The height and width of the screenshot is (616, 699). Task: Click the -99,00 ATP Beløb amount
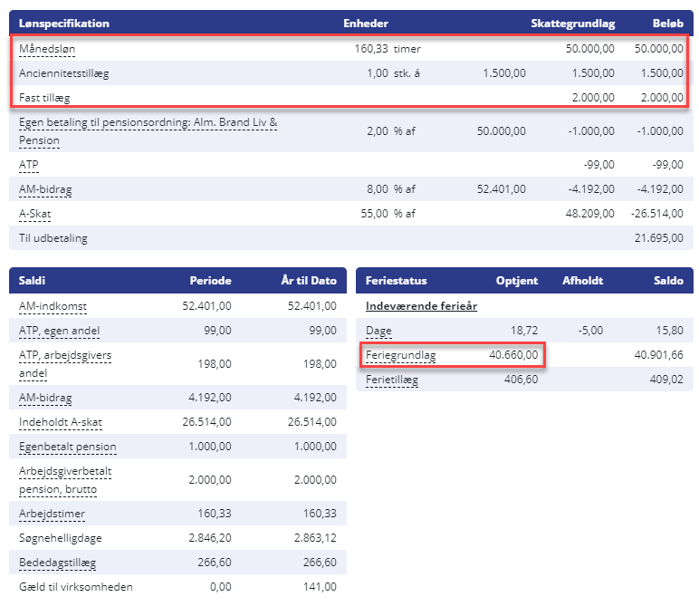668,165
